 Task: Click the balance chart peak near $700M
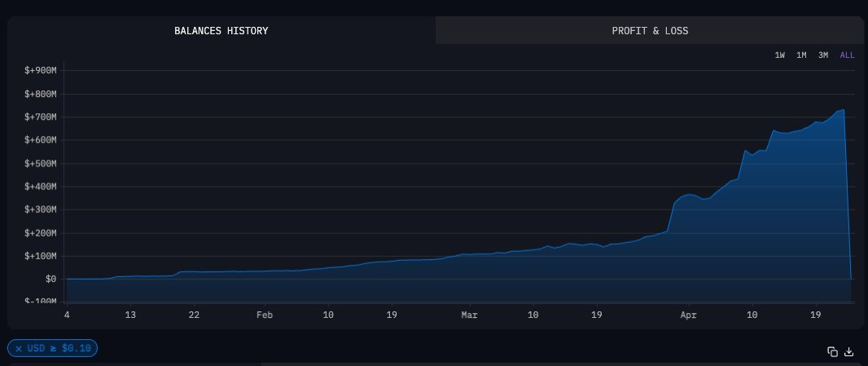coord(844,110)
